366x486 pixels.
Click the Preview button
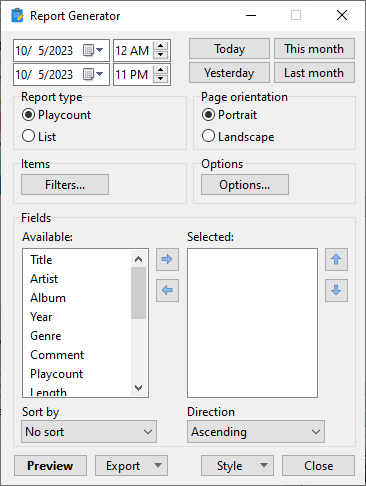coord(50,466)
